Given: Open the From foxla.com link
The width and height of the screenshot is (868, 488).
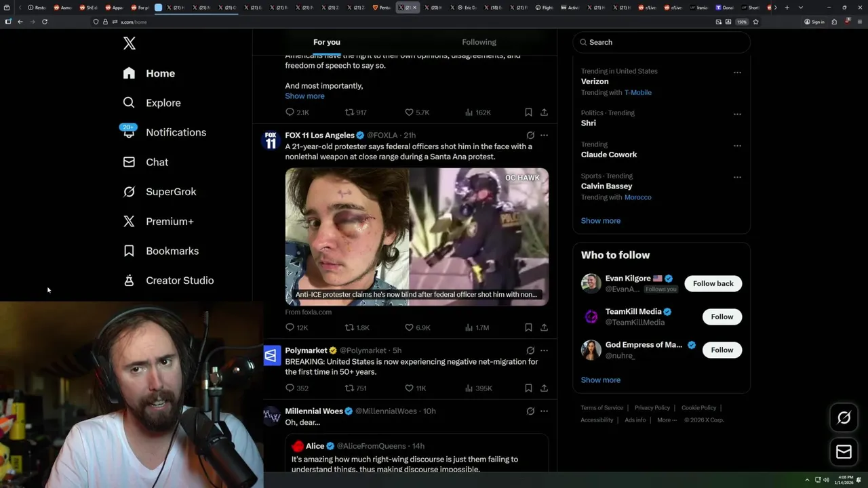Looking at the screenshot, I should [308, 312].
